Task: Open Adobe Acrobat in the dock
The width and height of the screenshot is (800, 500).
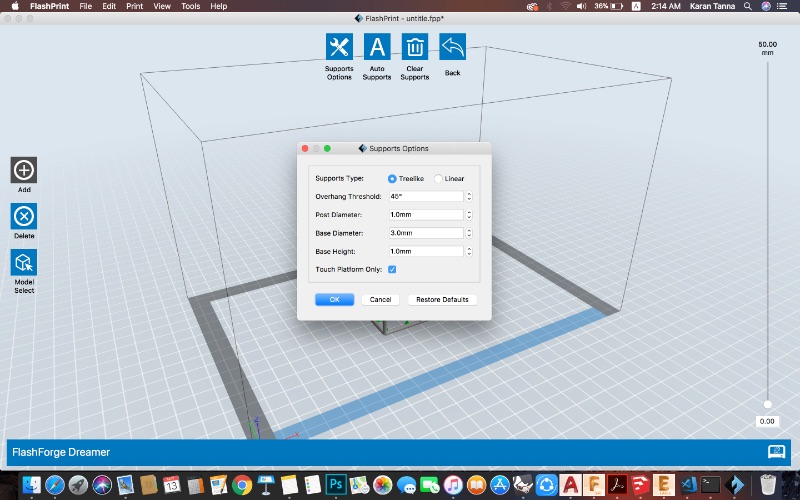Action: pos(617,485)
